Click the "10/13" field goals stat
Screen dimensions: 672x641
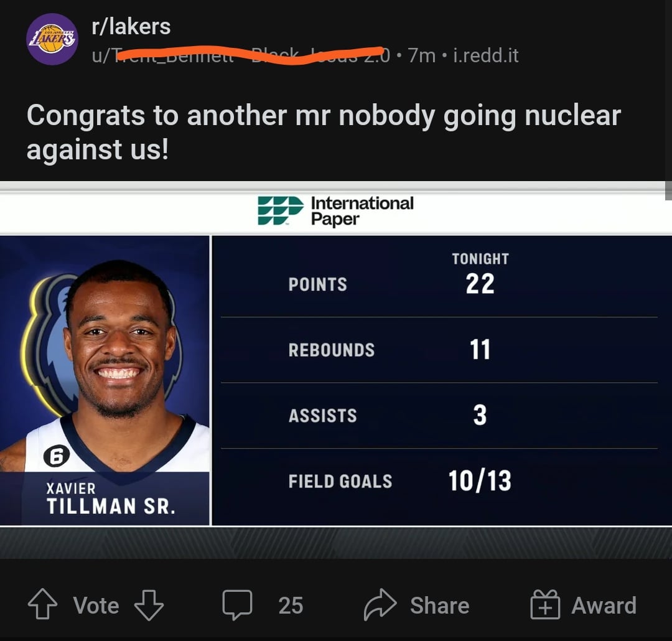coord(480,481)
